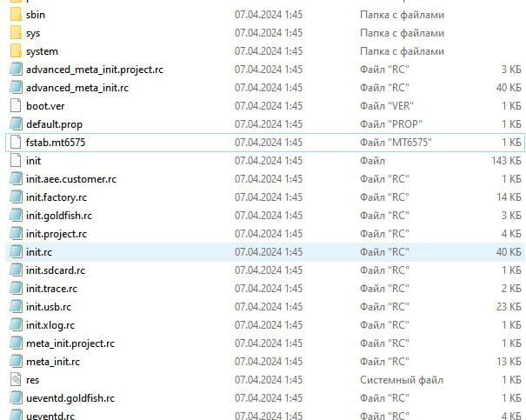
Task: Select file name meta_init.project.rc
Action: pyautogui.click(x=70, y=343)
